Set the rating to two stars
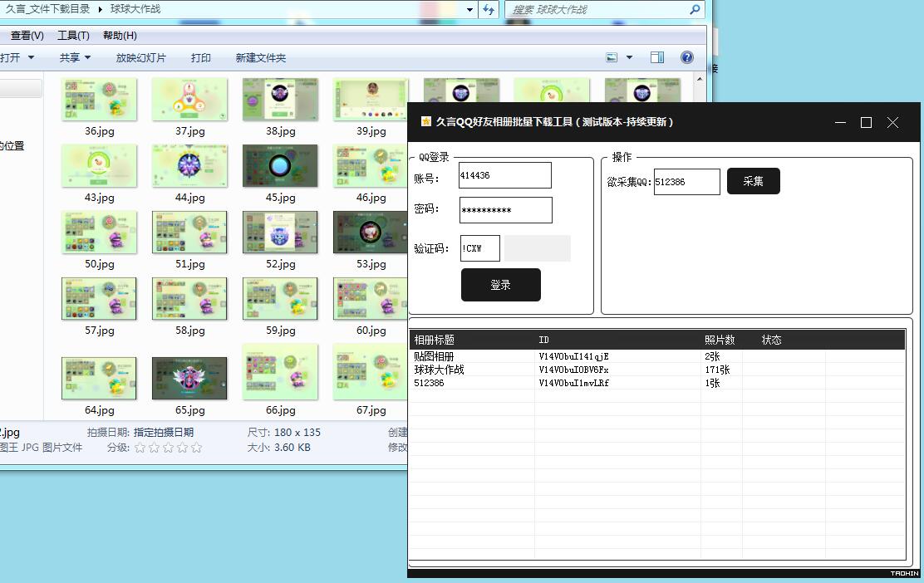Screen dimensions: 924x583 [x=154, y=448]
